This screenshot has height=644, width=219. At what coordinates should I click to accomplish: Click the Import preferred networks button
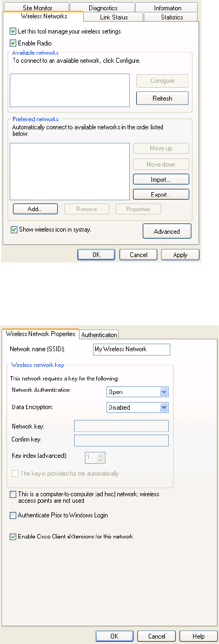pos(161,180)
